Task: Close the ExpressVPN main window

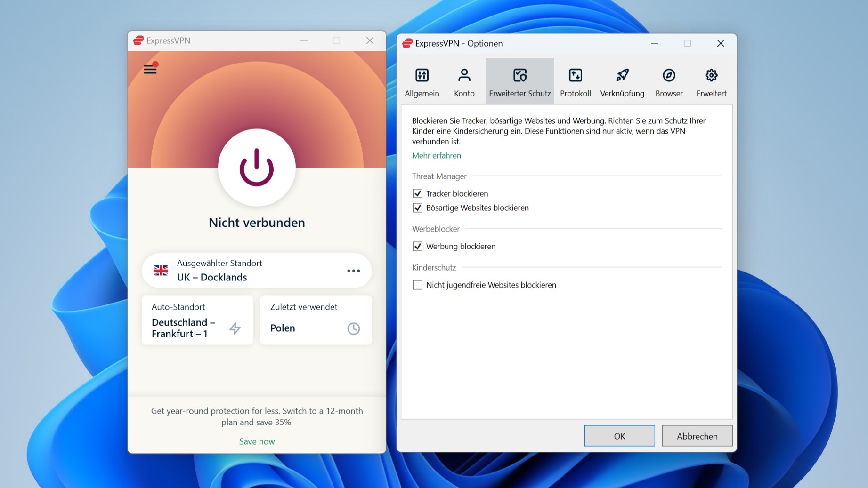Action: (370, 40)
